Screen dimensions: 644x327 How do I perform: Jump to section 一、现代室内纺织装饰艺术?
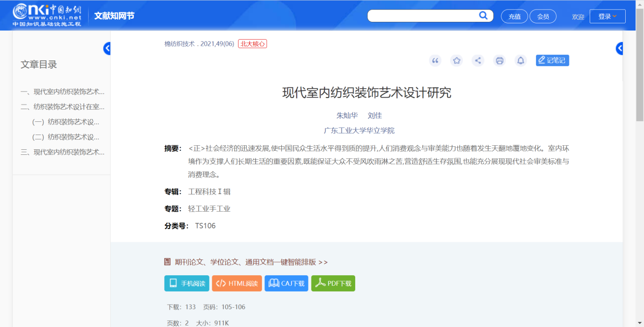(x=62, y=92)
